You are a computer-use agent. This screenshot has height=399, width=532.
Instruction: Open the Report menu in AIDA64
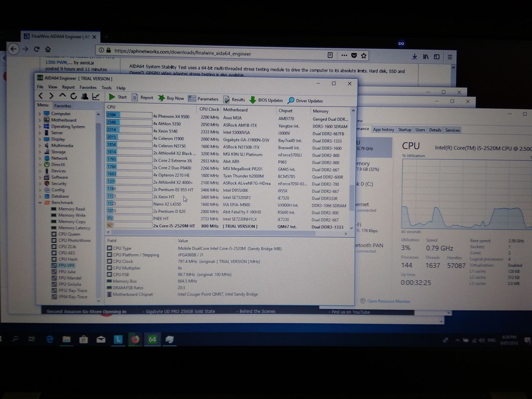click(x=68, y=87)
